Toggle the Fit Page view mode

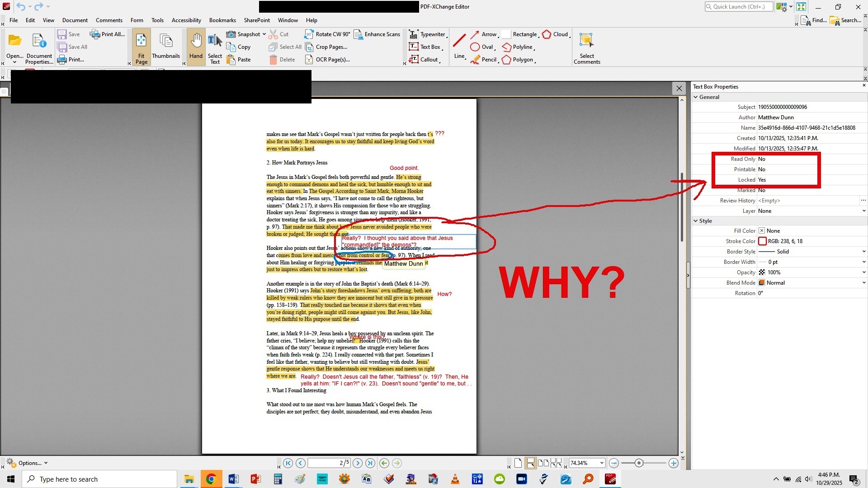click(141, 47)
